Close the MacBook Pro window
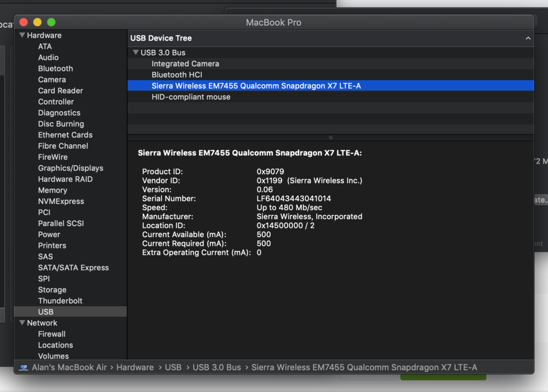Viewport: 548px width, 392px height. [x=24, y=22]
